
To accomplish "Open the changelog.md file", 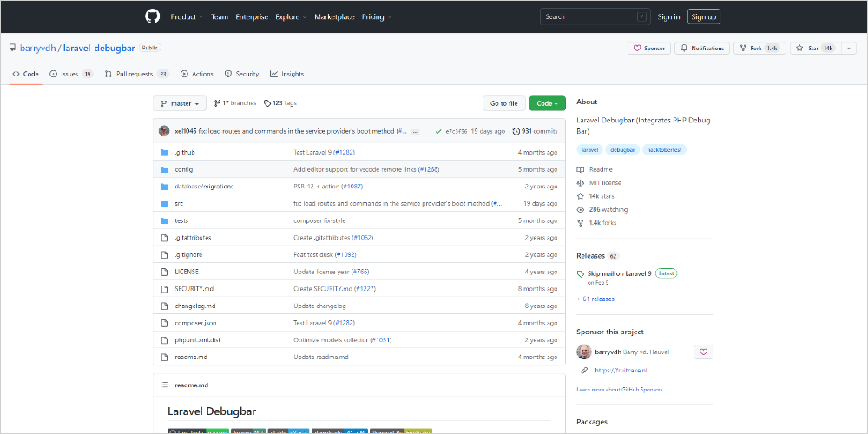I will [x=194, y=306].
